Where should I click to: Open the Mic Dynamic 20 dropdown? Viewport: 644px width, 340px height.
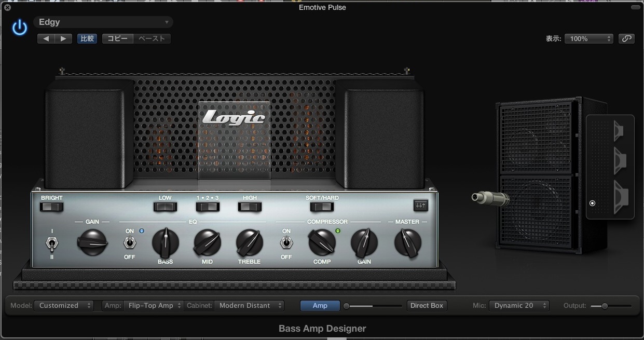(x=519, y=306)
